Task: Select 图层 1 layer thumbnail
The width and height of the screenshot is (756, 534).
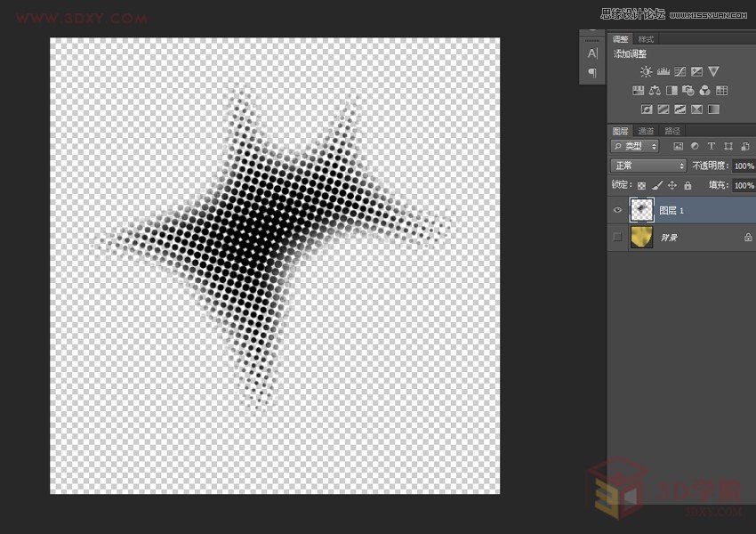Action: coord(642,210)
